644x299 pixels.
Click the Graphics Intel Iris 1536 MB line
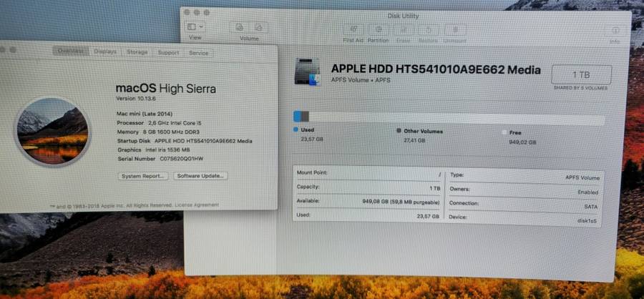tap(154, 150)
